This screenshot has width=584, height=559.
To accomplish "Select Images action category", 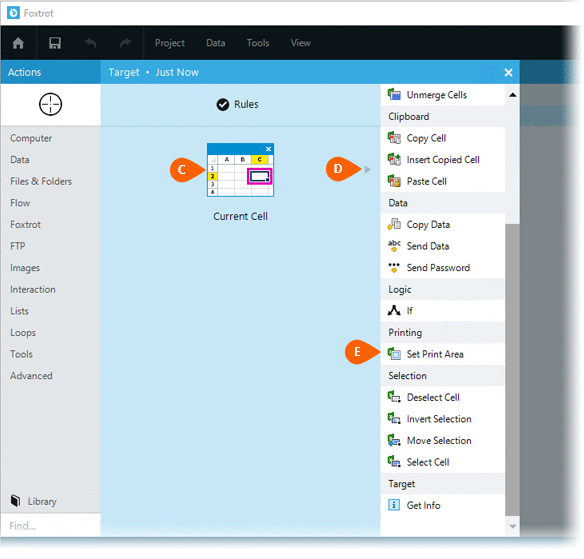I will 25,268.
